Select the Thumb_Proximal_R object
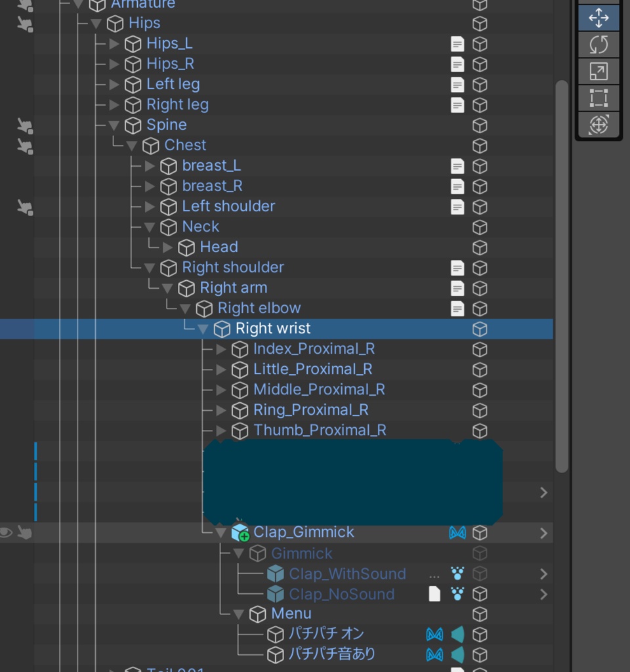The height and width of the screenshot is (672, 630). (x=320, y=430)
